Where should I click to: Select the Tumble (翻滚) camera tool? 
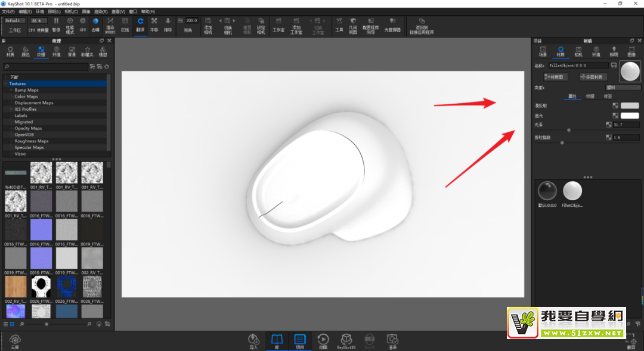(140, 24)
